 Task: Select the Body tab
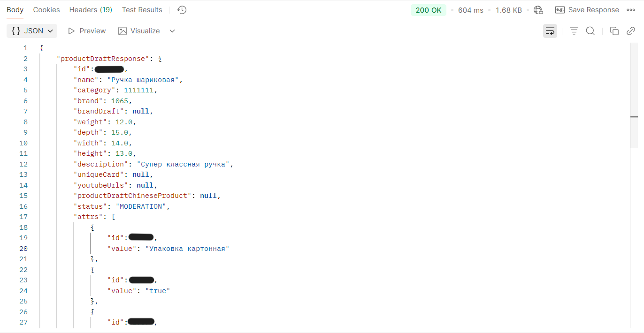(15, 10)
